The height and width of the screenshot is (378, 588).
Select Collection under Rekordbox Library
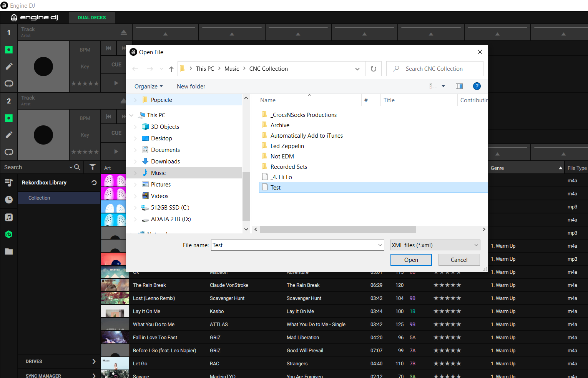point(39,198)
